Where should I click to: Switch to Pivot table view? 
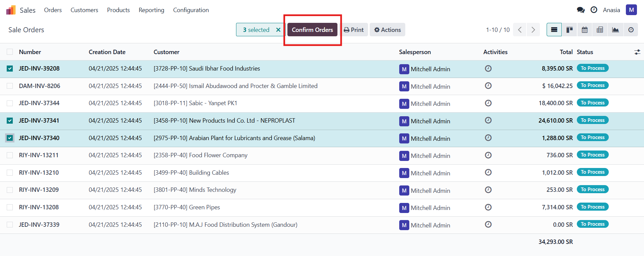coord(600,30)
